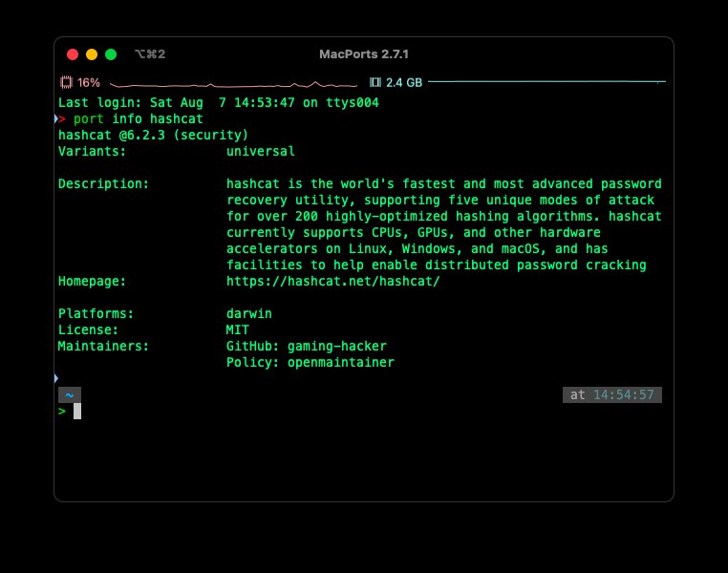This screenshot has width=728, height=573.
Task: Click the 2.4 GB memory value
Action: pyautogui.click(x=404, y=82)
